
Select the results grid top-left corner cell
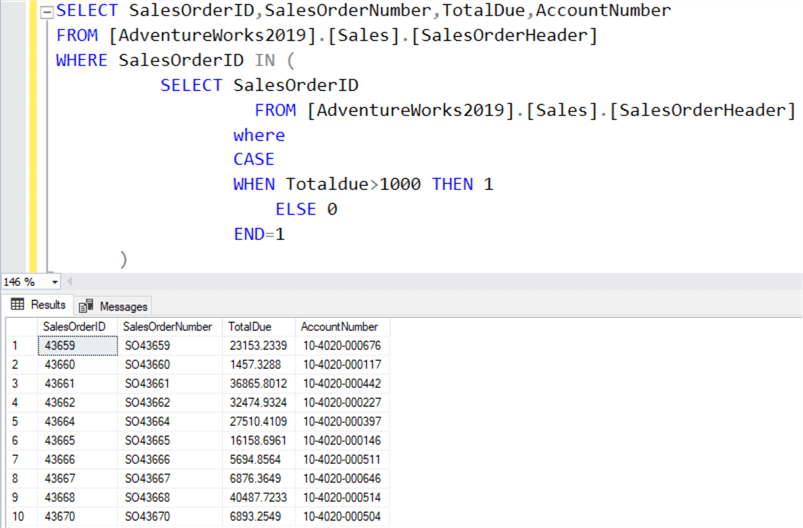coord(22,327)
